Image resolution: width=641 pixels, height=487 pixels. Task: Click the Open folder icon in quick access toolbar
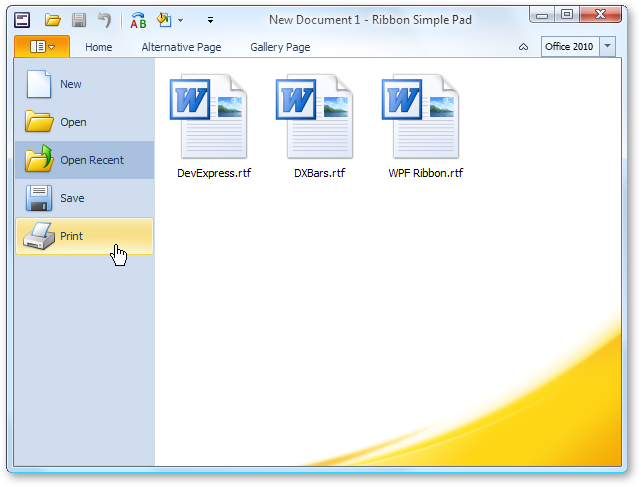[53, 19]
